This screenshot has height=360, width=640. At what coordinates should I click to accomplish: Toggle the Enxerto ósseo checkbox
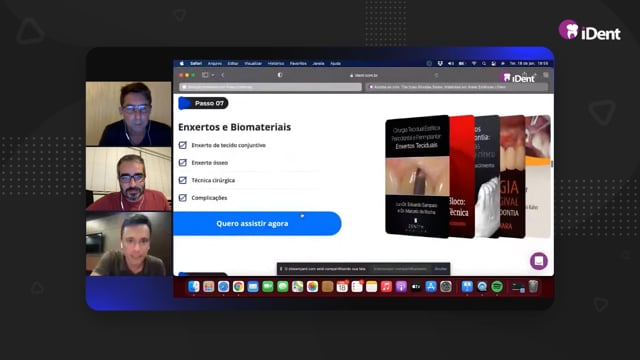pyautogui.click(x=183, y=163)
